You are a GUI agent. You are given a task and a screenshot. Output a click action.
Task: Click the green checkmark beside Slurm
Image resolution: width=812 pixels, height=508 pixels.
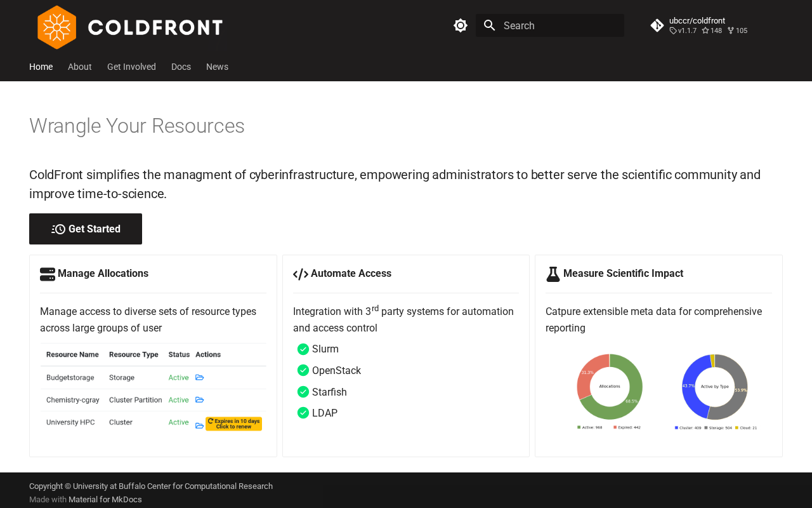pos(303,349)
